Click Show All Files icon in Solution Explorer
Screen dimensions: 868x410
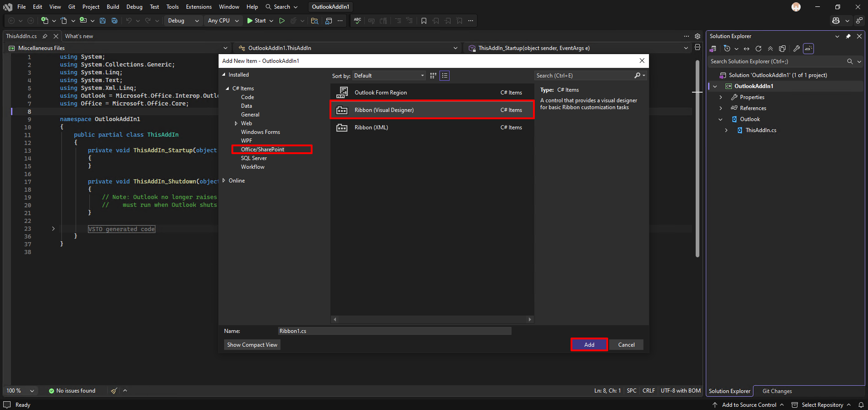pos(782,49)
